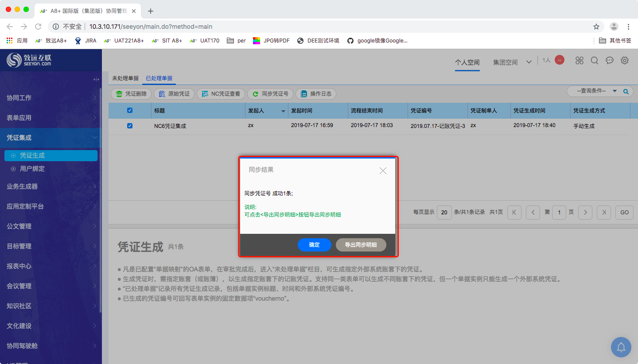Viewport: 638px width, 364px height.
Task: Click the 确定 button in dialog
Action: pos(314,245)
